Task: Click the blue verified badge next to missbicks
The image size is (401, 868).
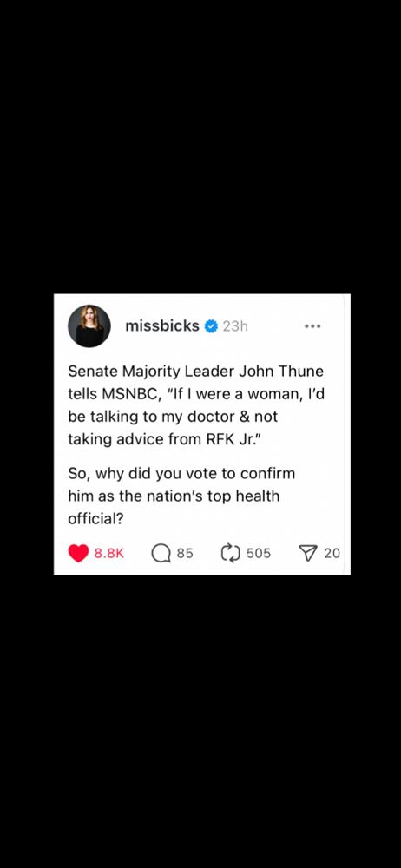Action: 210,326
